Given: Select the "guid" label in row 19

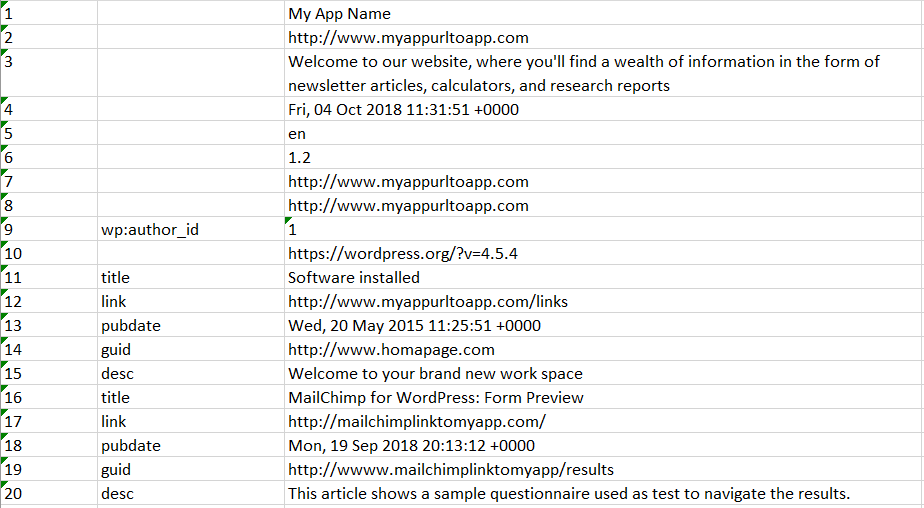Looking at the screenshot, I should tap(116, 470).
